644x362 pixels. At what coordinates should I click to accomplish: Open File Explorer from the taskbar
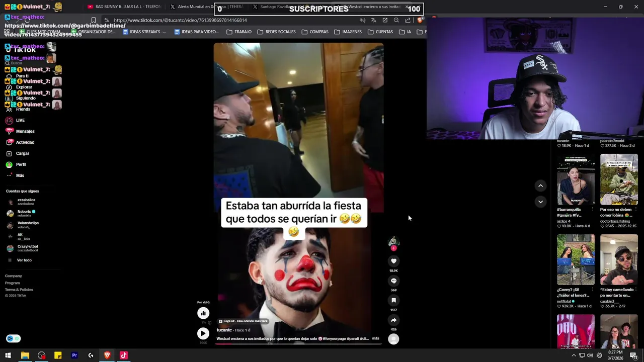point(25,355)
